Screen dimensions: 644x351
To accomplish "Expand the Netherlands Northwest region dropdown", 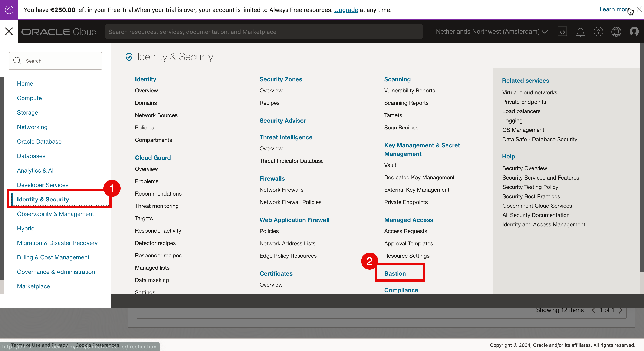I will click(492, 32).
